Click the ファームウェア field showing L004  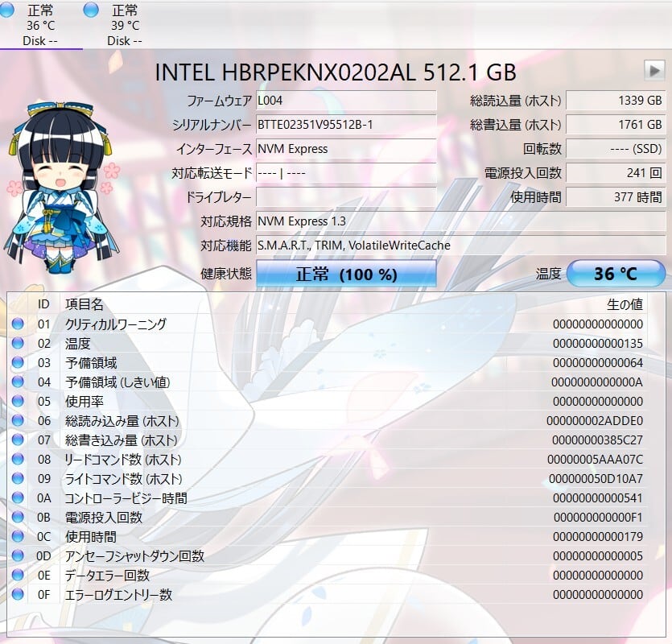(x=346, y=101)
